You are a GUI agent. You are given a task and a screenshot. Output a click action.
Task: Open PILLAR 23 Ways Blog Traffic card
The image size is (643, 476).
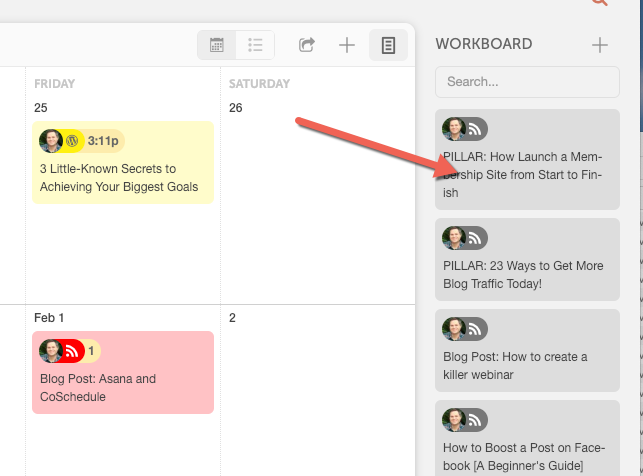click(526, 274)
